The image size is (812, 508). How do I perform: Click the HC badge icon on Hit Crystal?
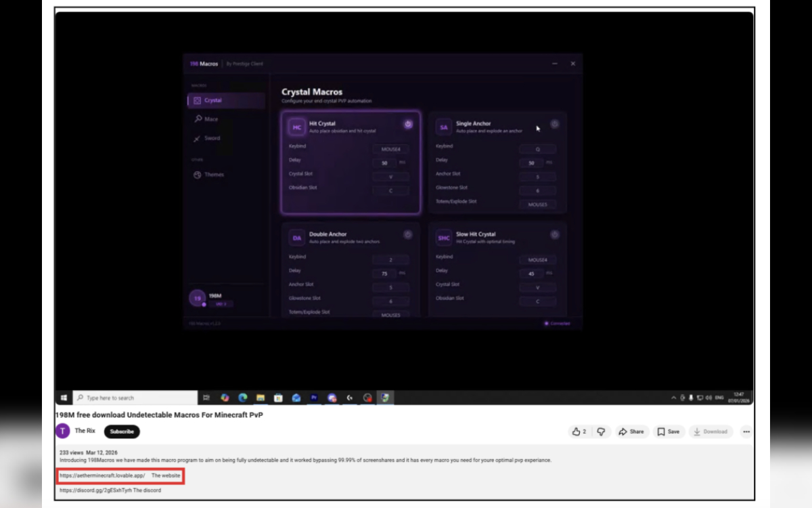(296, 127)
